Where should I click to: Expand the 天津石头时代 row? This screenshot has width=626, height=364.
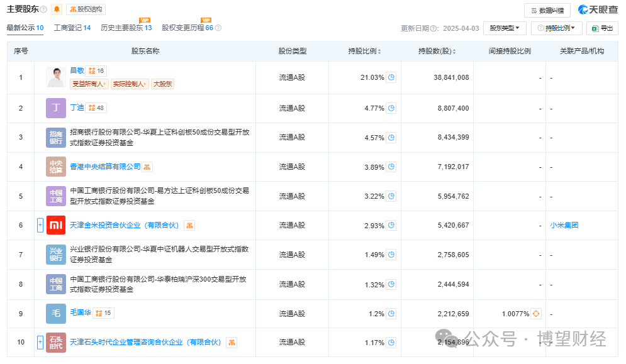(x=40, y=342)
